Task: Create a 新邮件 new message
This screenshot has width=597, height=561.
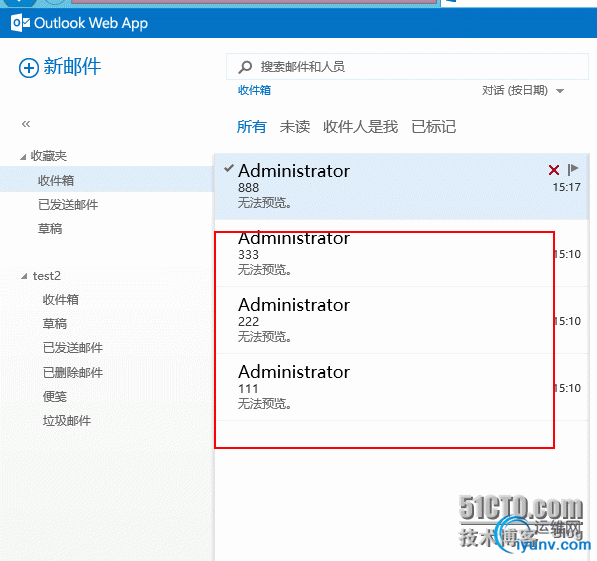Action: [x=72, y=67]
